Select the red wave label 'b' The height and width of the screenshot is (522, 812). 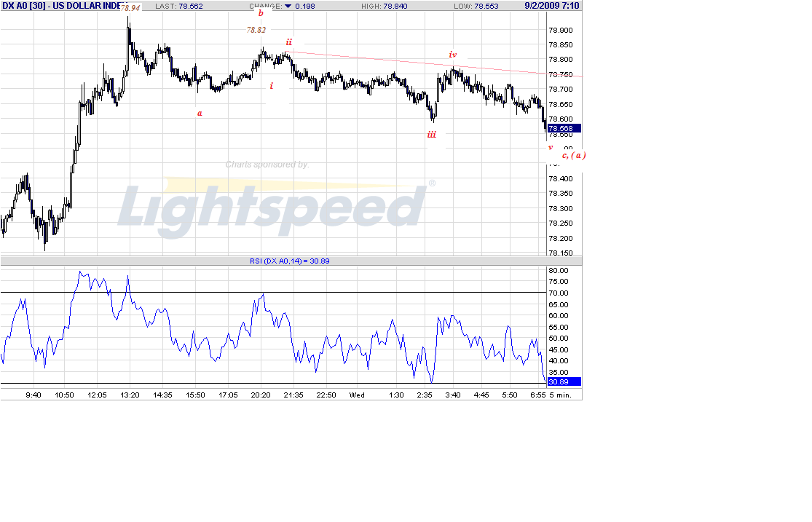[x=261, y=13]
